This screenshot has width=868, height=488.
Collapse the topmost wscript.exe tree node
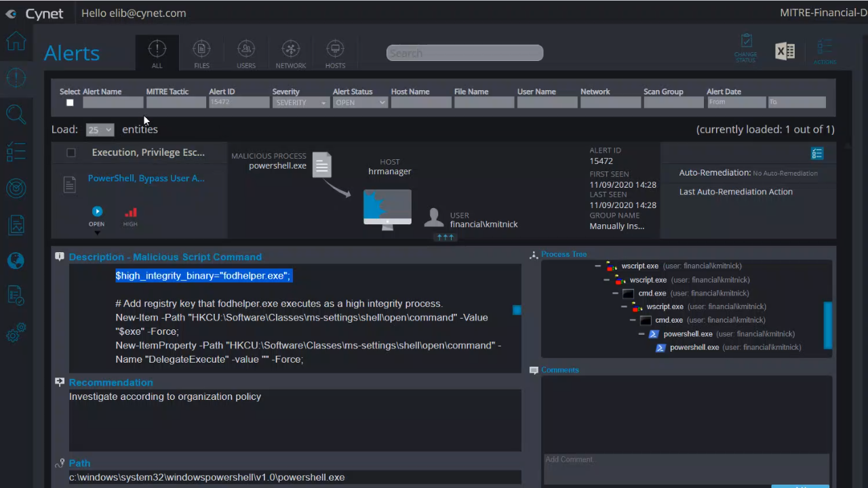click(x=598, y=266)
